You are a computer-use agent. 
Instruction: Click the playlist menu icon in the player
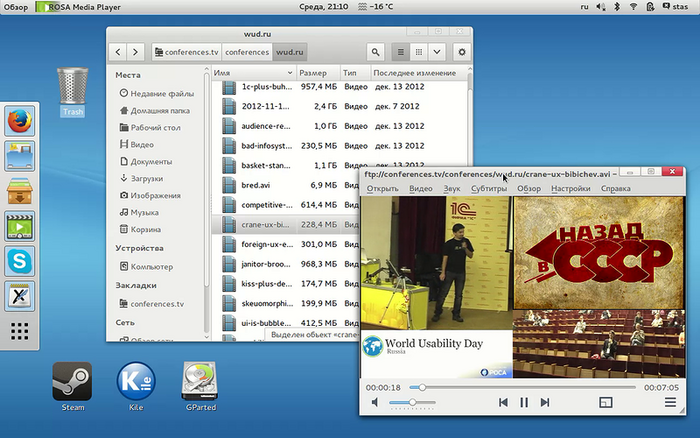(670, 402)
